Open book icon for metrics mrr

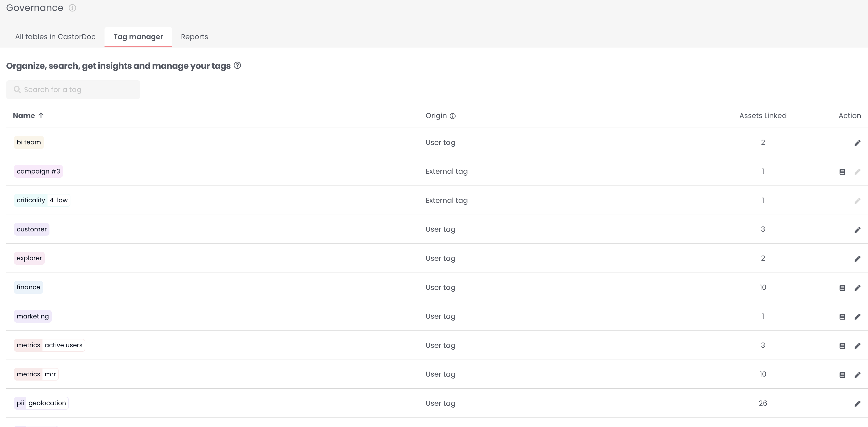tap(842, 375)
